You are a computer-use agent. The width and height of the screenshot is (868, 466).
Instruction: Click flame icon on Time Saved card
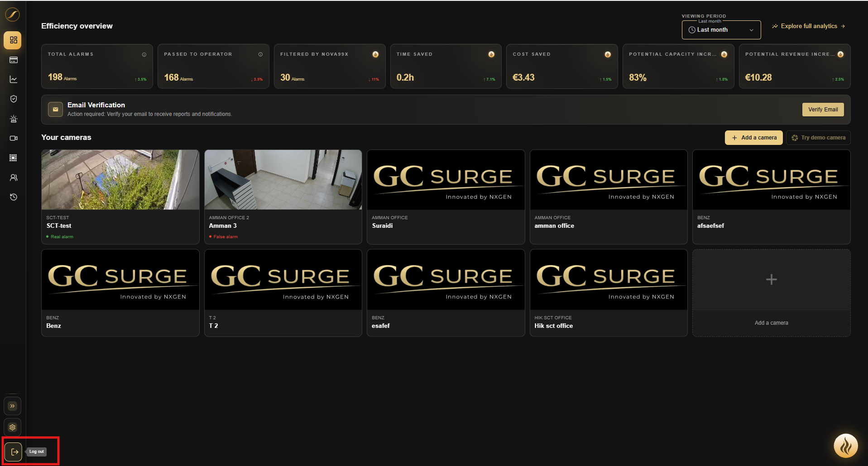tap(491, 54)
